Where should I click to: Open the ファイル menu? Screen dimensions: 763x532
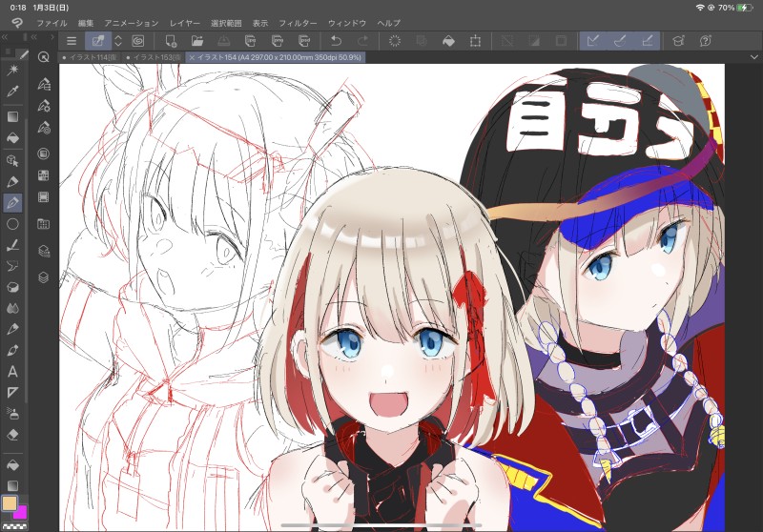pyautogui.click(x=52, y=23)
